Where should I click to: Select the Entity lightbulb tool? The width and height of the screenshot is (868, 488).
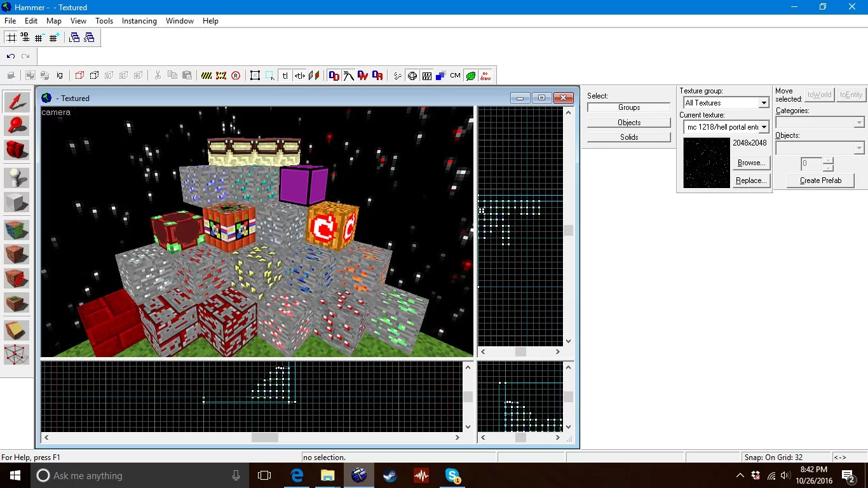pyautogui.click(x=17, y=178)
